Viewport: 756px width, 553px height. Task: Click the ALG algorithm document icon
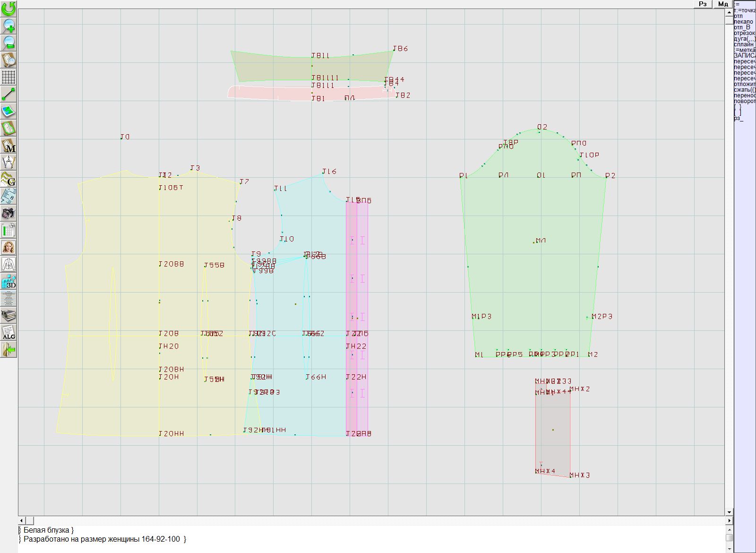(9, 332)
